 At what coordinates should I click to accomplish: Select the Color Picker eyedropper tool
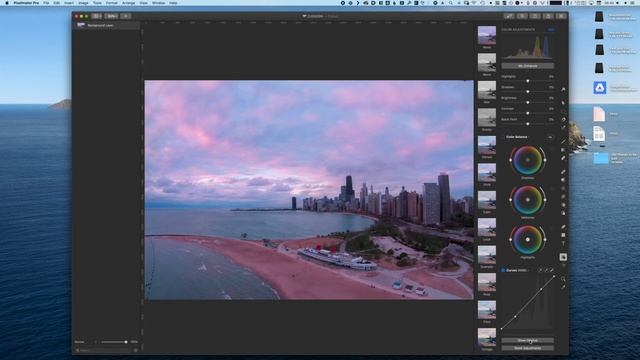tap(563, 287)
